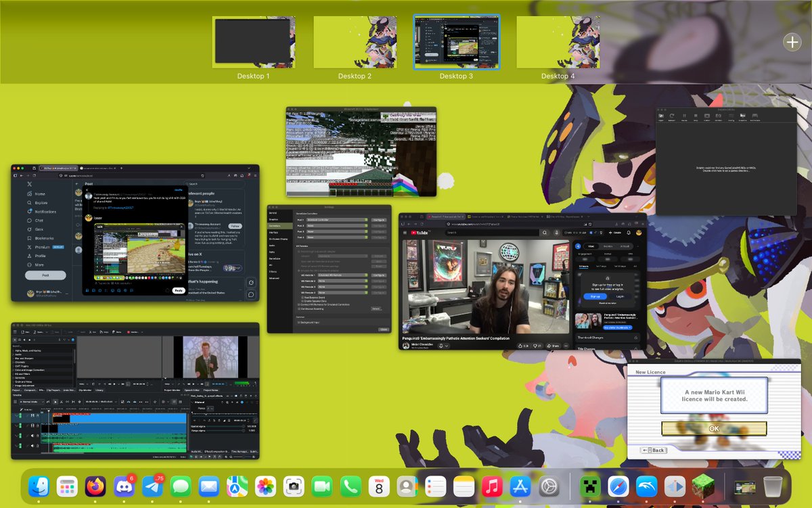Click Reply button in X post popup
The image size is (812, 508).
pos(179,290)
